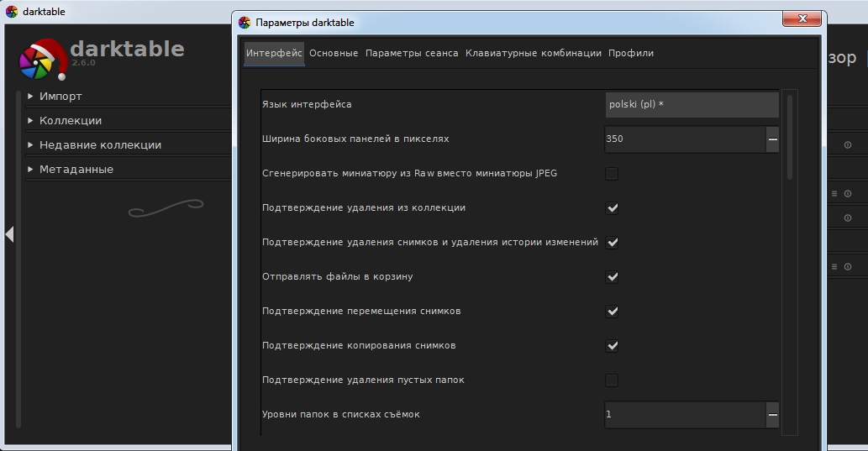Viewport: 868px width, 451px height.
Task: Open the Клавиатурные комбинации tab
Action: click(533, 53)
